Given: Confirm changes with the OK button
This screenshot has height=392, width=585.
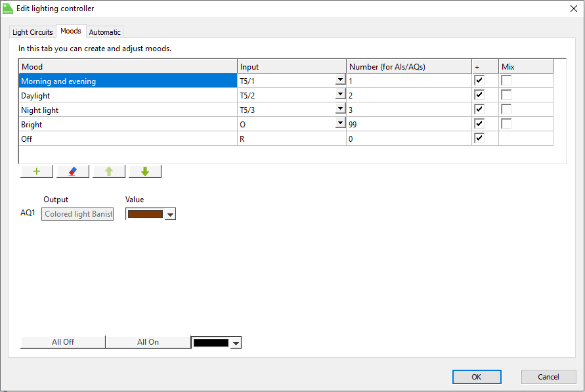Looking at the screenshot, I should [477, 377].
